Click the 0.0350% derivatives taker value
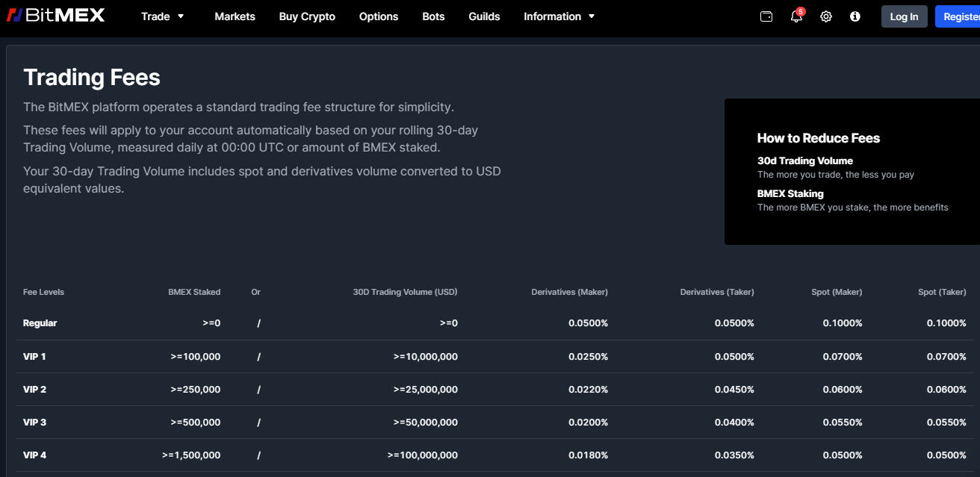The height and width of the screenshot is (477, 980). [x=734, y=455]
